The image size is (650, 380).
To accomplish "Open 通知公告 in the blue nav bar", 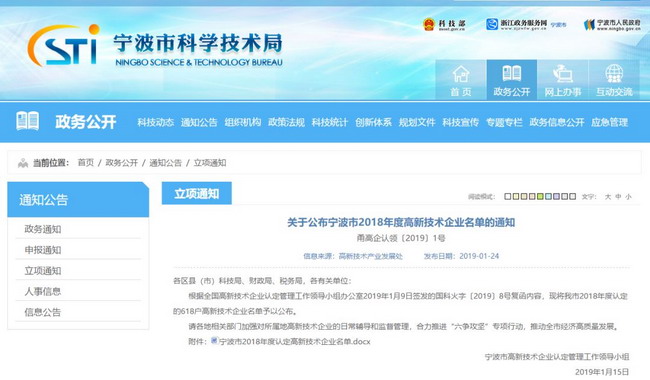I will pyautogui.click(x=199, y=122).
